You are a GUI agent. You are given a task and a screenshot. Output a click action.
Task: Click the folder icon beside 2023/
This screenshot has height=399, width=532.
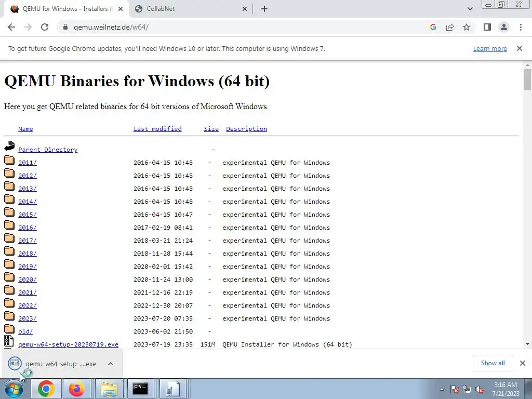click(x=9, y=316)
